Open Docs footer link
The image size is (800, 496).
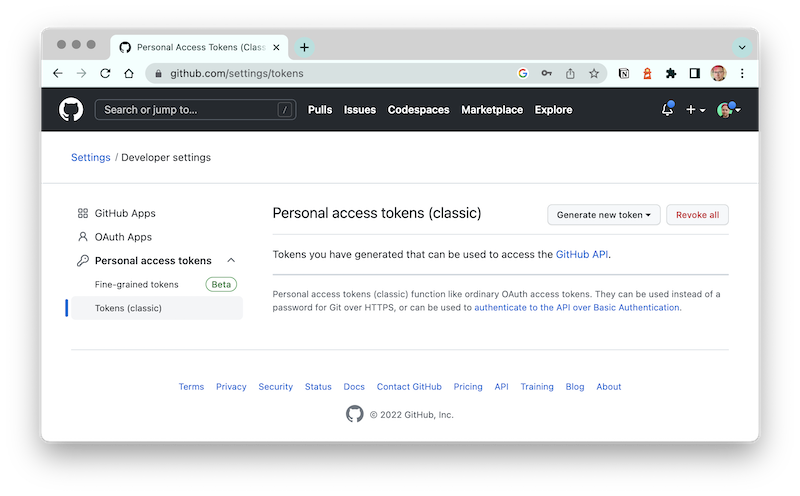point(354,386)
